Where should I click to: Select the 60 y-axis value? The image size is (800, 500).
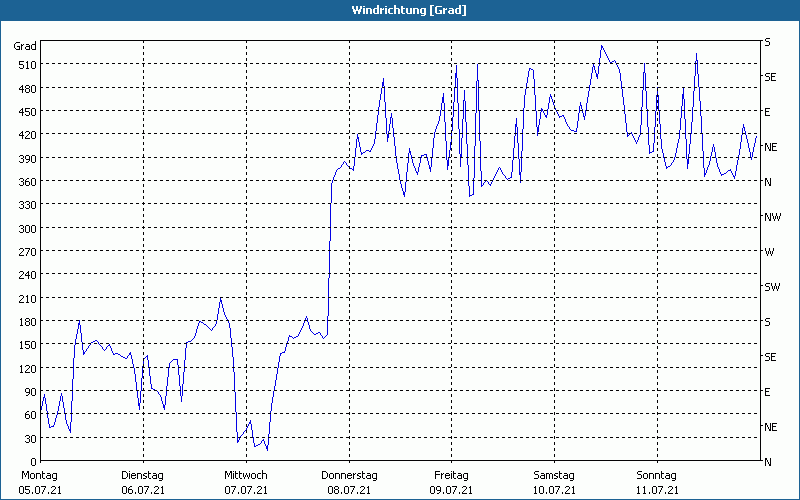click(31, 415)
